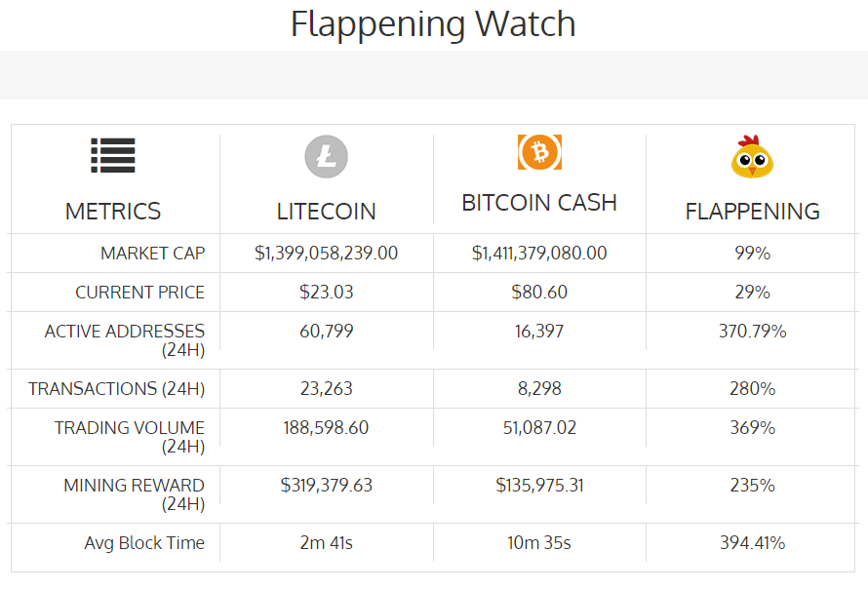This screenshot has width=868, height=590.
Task: Click the Avg Block Time row label
Action: (x=144, y=543)
